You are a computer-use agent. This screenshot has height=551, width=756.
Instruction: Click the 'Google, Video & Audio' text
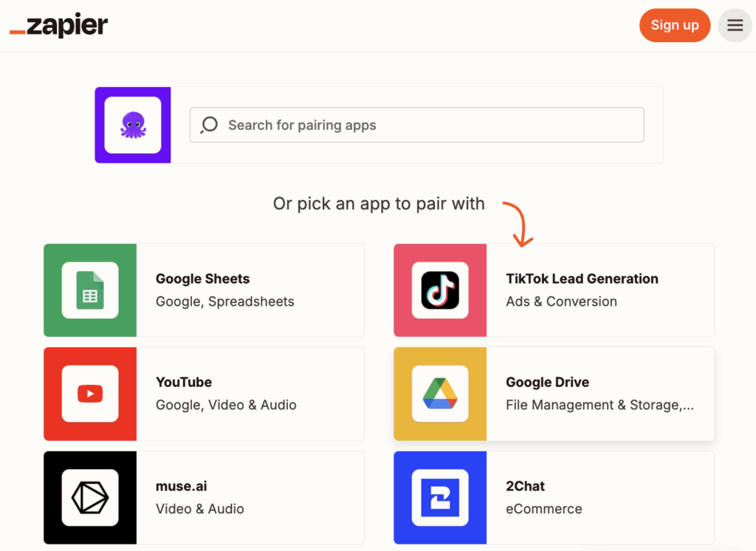(x=226, y=405)
